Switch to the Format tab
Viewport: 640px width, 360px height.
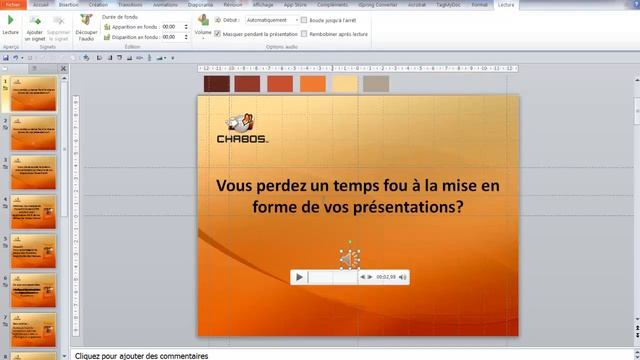pyautogui.click(x=480, y=4)
